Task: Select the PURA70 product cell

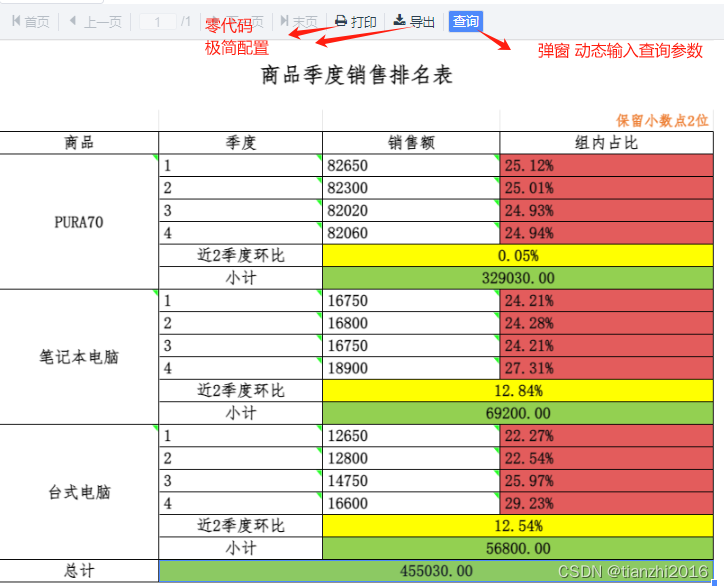Action: [x=79, y=222]
